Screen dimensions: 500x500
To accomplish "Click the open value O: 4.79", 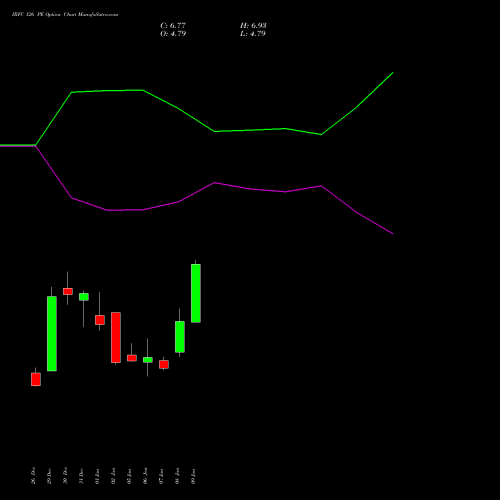I will [x=173, y=34].
